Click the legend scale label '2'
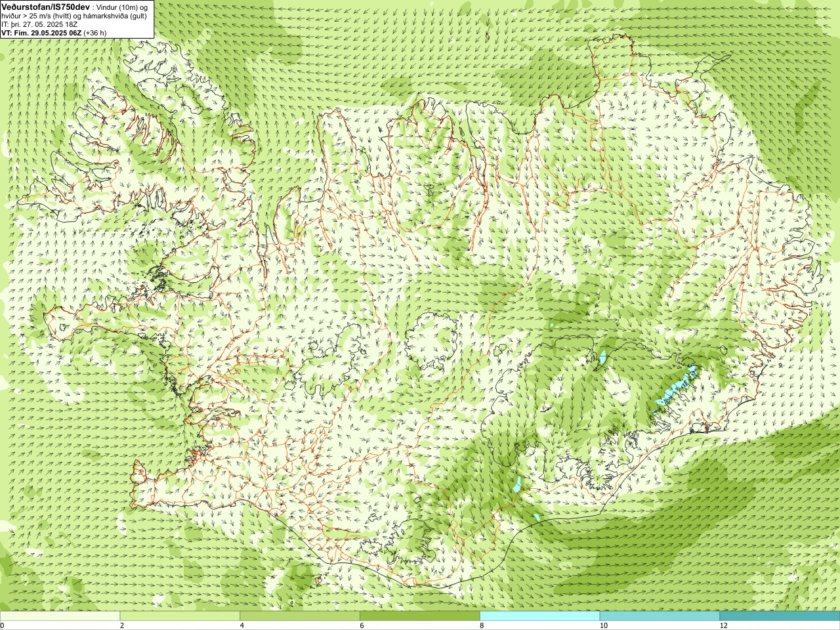The height and width of the screenshot is (630, 840). pyautogui.click(x=122, y=626)
